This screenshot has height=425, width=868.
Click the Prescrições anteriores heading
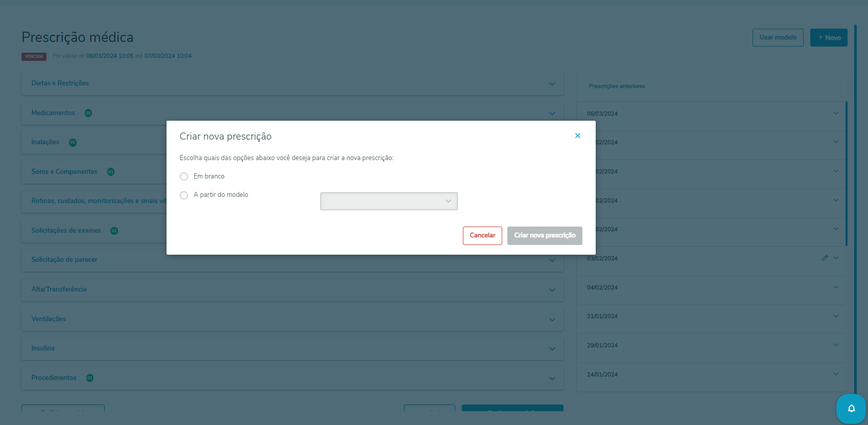coord(617,86)
